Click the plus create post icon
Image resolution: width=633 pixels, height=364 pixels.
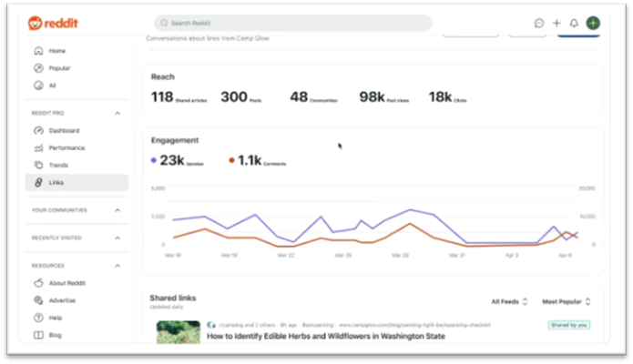click(556, 23)
